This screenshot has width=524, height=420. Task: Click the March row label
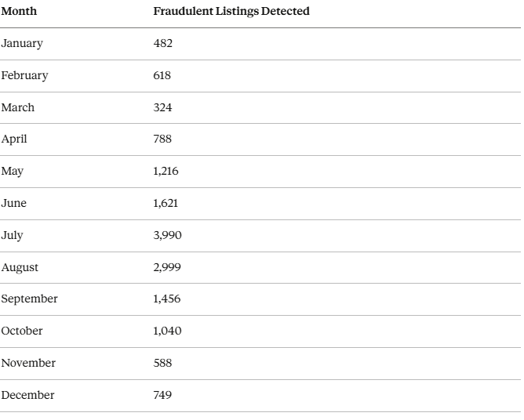[18, 107]
